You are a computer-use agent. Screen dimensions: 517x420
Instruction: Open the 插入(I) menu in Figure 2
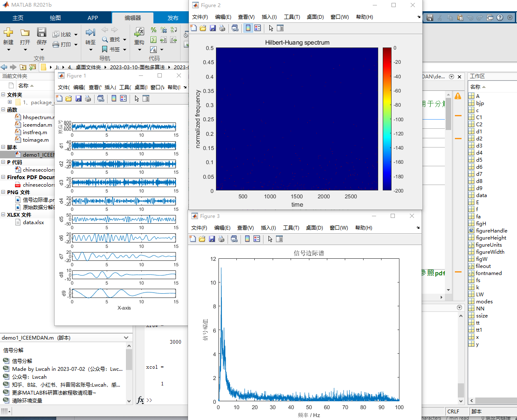269,17
